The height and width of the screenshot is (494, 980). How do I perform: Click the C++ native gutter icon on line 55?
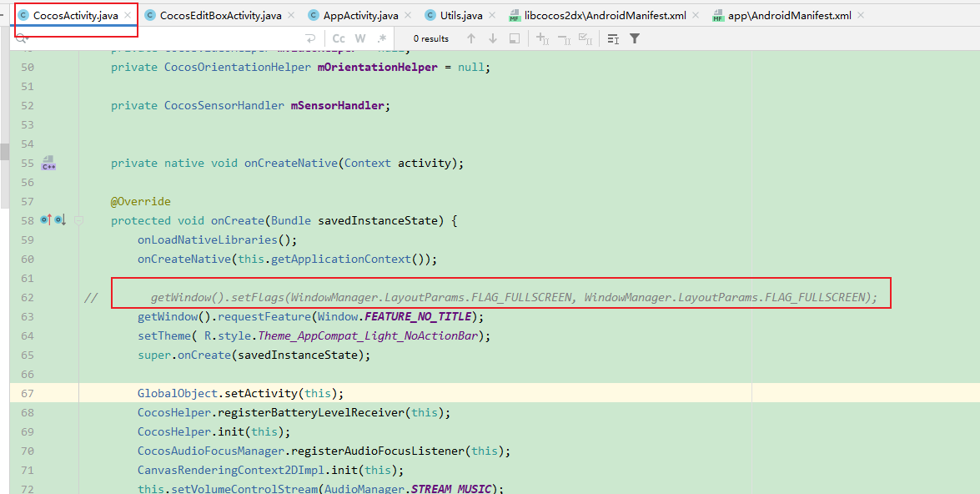(x=48, y=164)
